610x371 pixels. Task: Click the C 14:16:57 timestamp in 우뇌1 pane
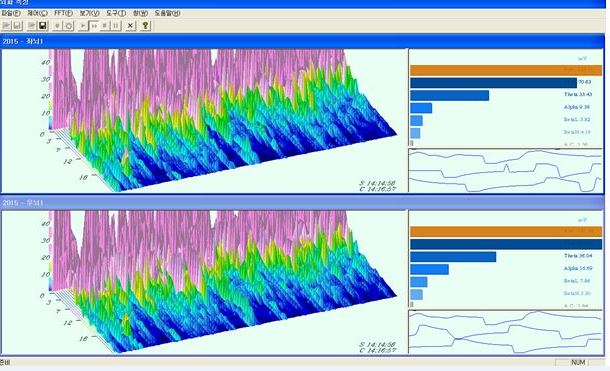coord(377,350)
